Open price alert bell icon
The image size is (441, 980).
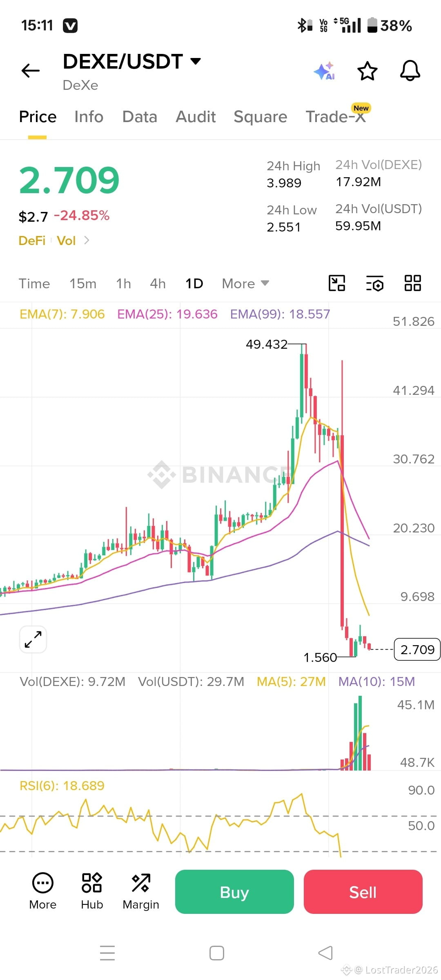click(x=410, y=71)
